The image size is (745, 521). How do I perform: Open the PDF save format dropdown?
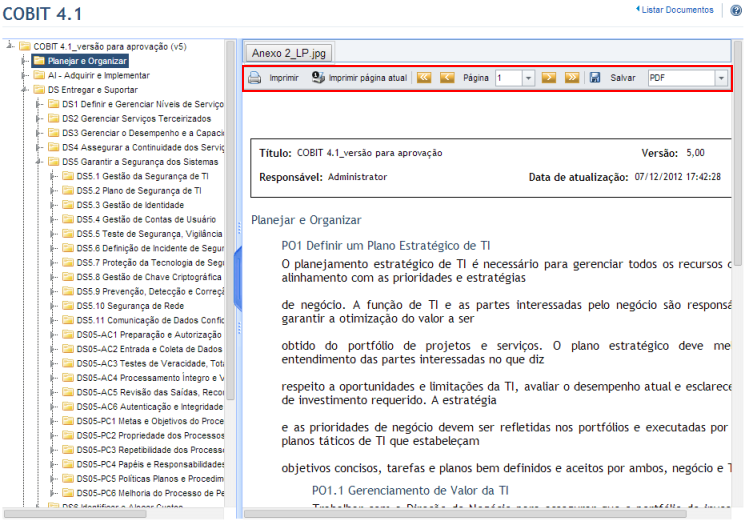pyautogui.click(x=721, y=78)
